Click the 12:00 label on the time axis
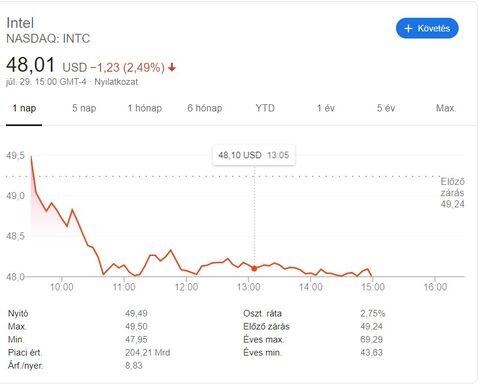Viewport: 480px width, 384px height. click(x=186, y=287)
